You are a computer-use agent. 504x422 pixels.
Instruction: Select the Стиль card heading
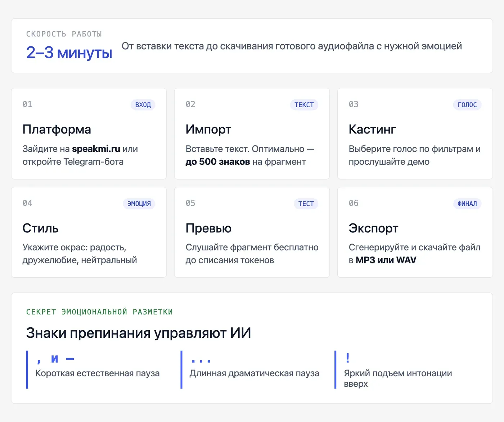tap(40, 228)
